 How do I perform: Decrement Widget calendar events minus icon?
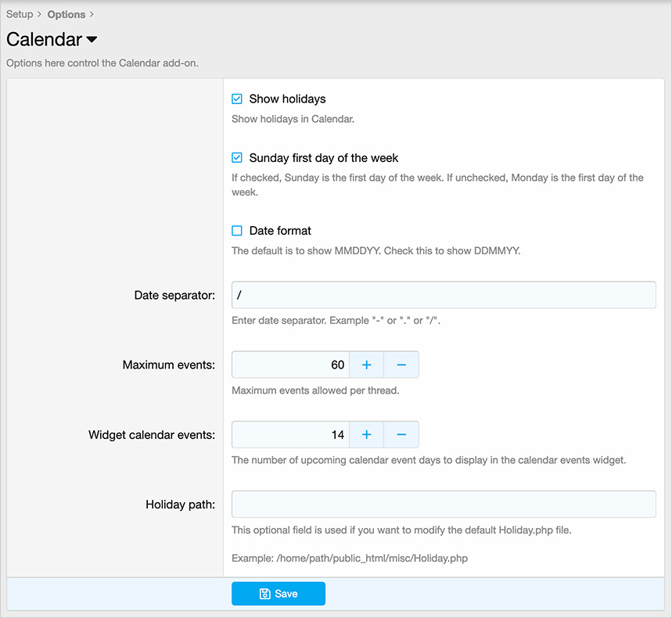401,435
